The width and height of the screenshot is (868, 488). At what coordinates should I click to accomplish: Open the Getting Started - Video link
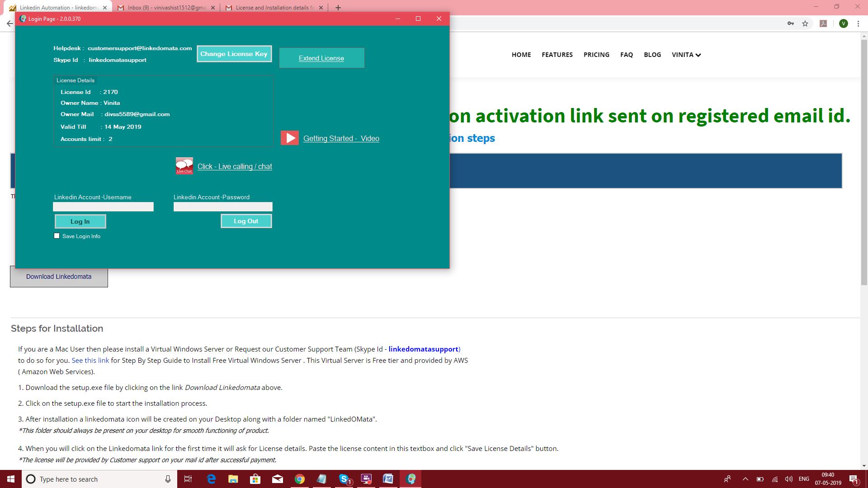tap(341, 138)
